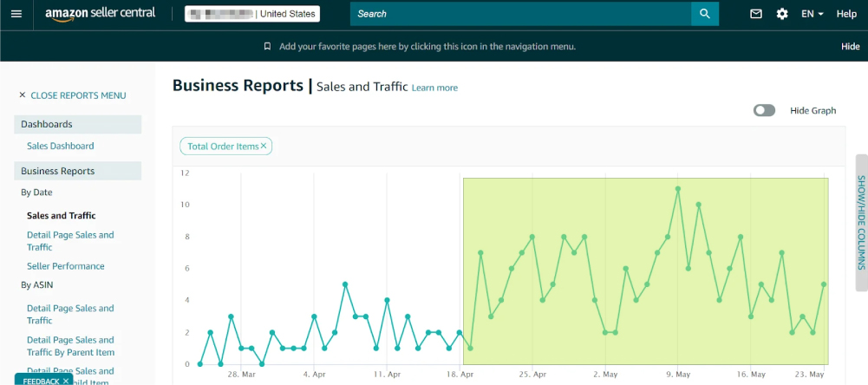
Task: Select Seller Performance report
Action: coord(65,266)
